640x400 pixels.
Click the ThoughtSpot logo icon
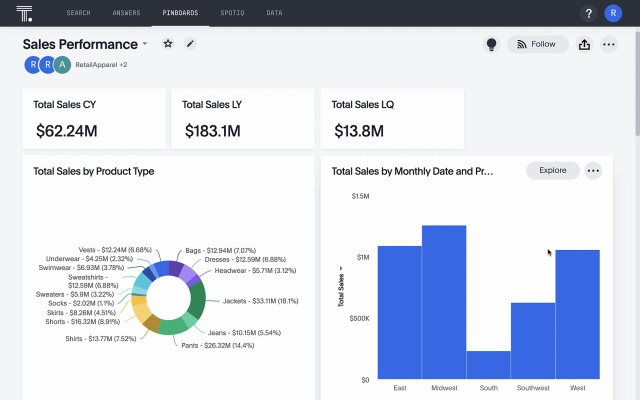tap(25, 13)
